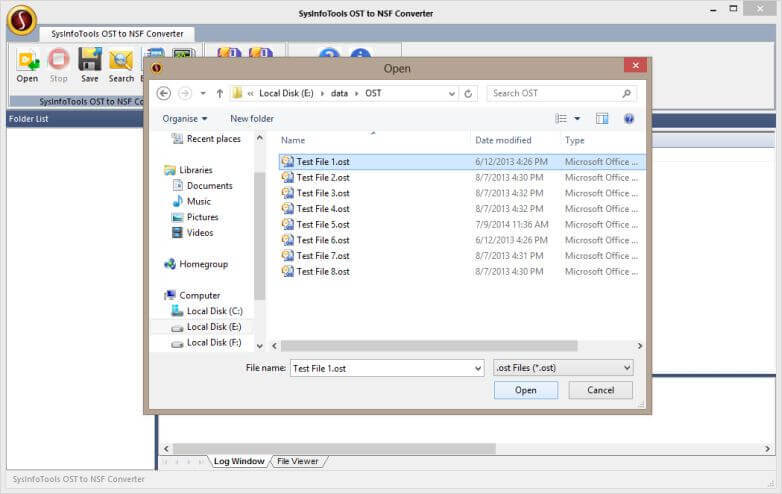
Task: Select Test File 8.ost
Action: (x=323, y=271)
